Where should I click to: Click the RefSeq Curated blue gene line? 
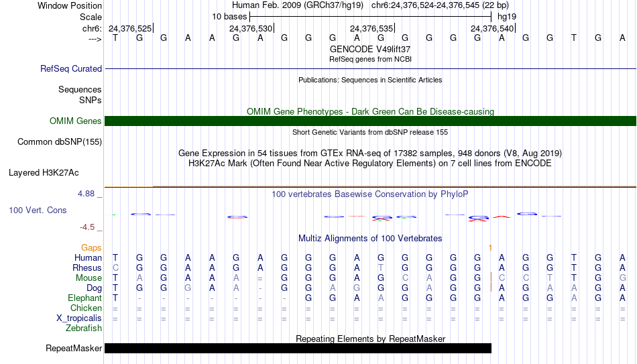[370, 68]
